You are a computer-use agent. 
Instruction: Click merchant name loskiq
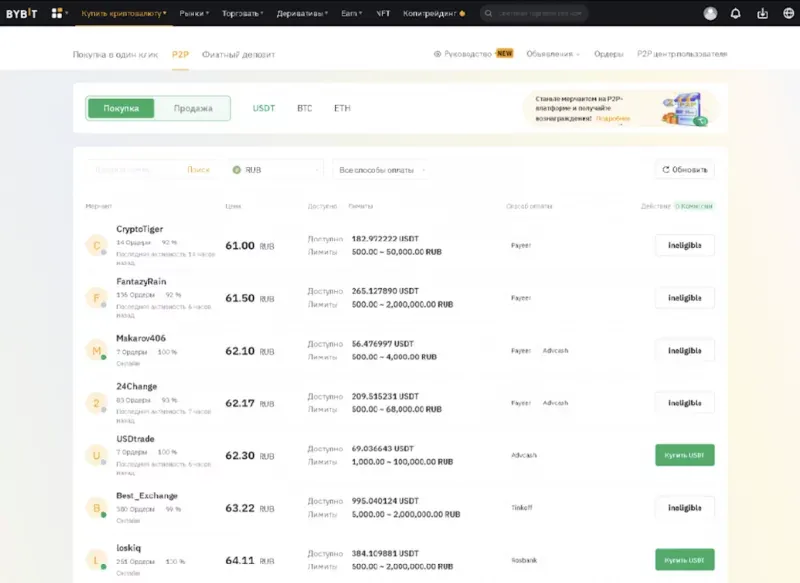129,548
